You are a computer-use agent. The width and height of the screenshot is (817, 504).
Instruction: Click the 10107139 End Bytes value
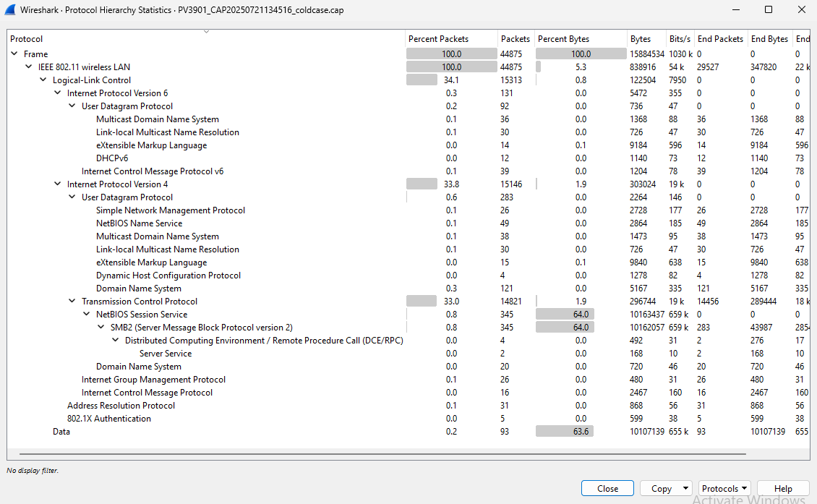coord(768,432)
